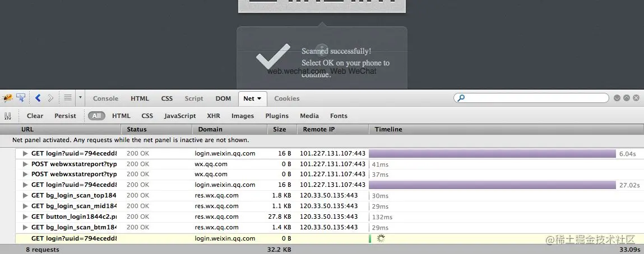Click 'wx.qq.com' domain in the 41ms row
644x254 pixels.
tap(211, 164)
